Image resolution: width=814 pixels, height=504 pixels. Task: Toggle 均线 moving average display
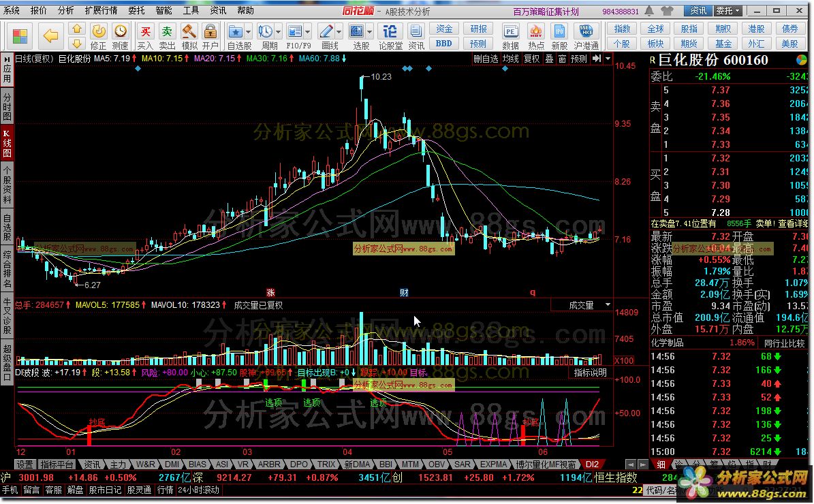coord(511,59)
